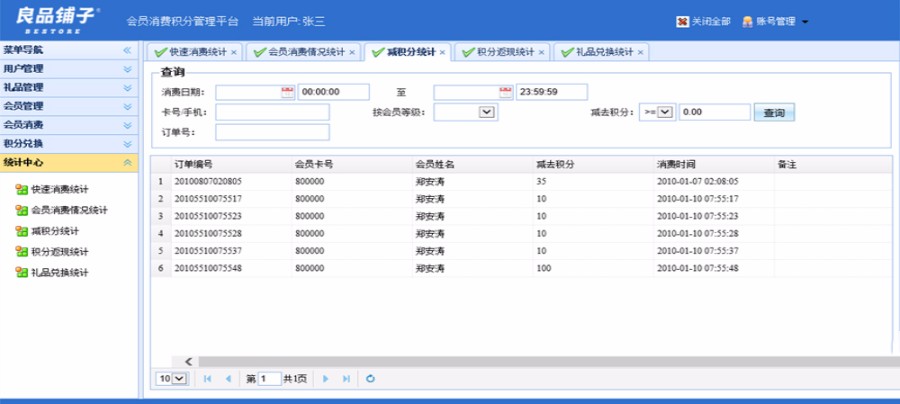Screen dimensions: 900x404
Task: Click the 账号管理 user icon
Action: [747, 22]
